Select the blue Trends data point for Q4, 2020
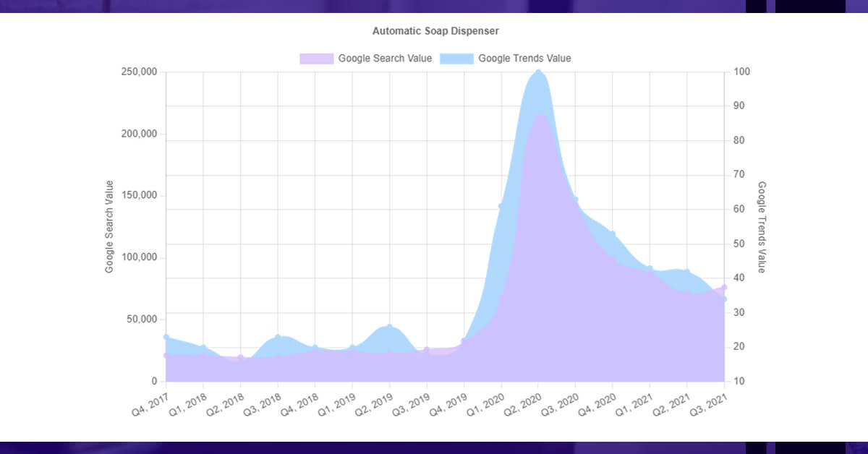Viewport: 868px width, 454px height. [613, 234]
